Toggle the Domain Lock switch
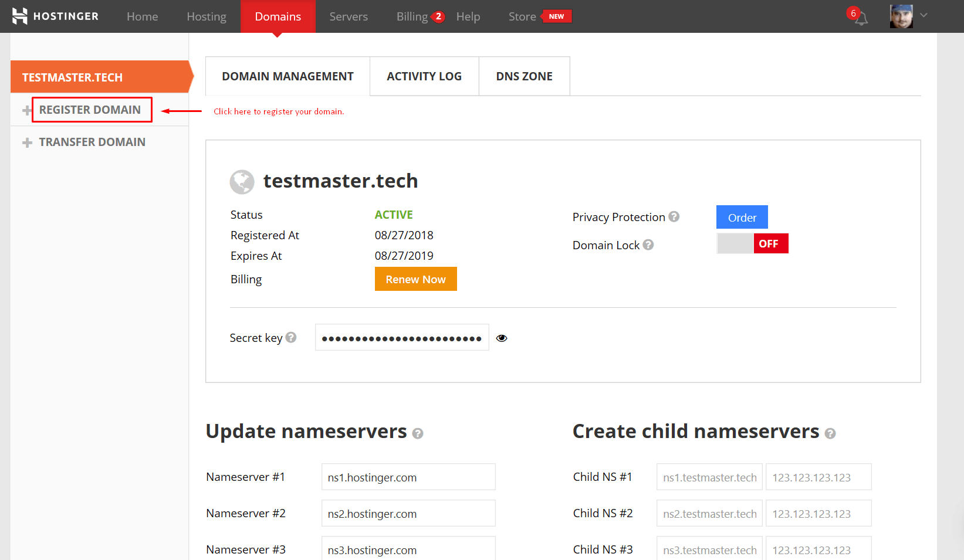 tap(753, 243)
